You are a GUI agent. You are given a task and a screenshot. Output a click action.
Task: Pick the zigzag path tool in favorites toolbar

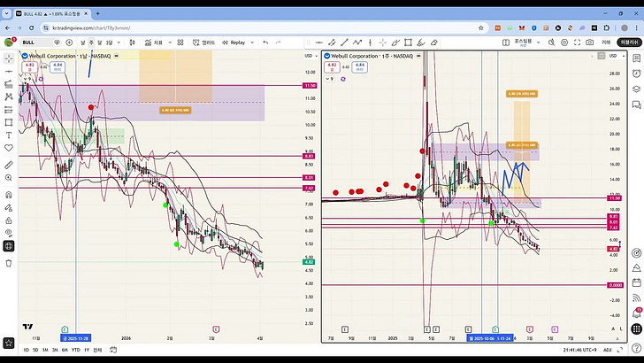[357, 42]
